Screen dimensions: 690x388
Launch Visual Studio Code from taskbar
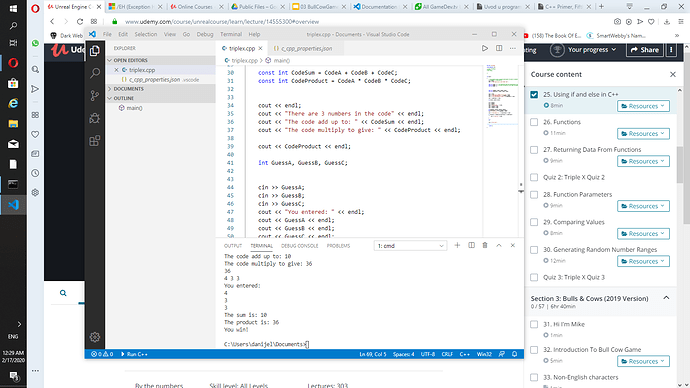[13, 205]
